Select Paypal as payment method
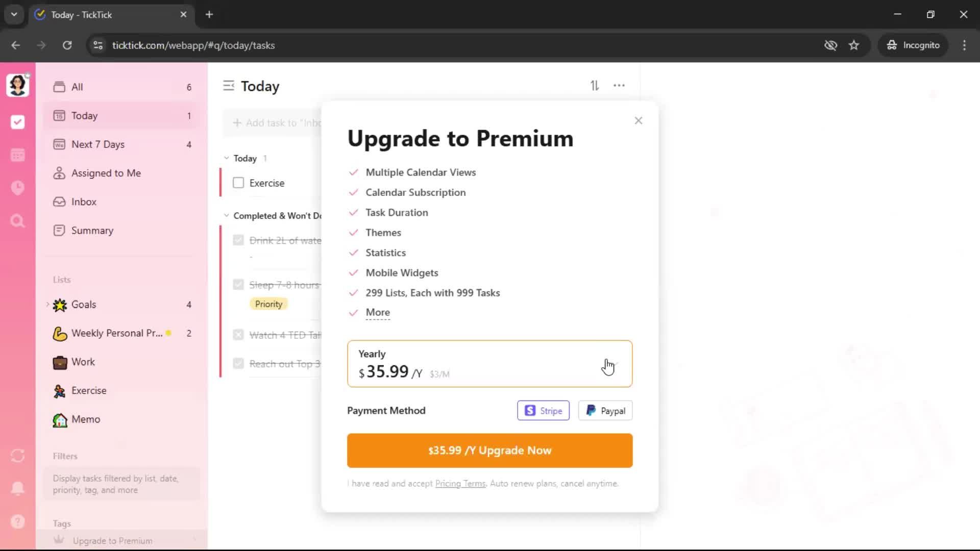The image size is (980, 551). (605, 411)
